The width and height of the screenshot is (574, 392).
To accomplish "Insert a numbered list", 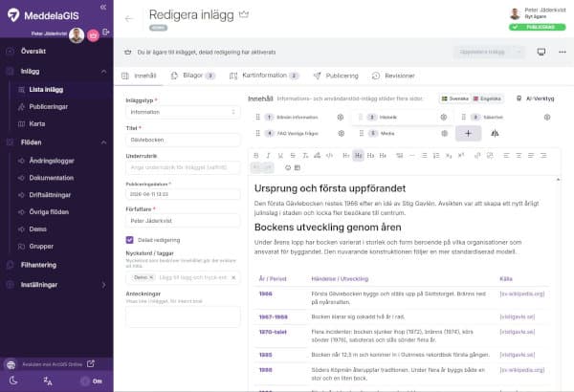I will pos(436,156).
